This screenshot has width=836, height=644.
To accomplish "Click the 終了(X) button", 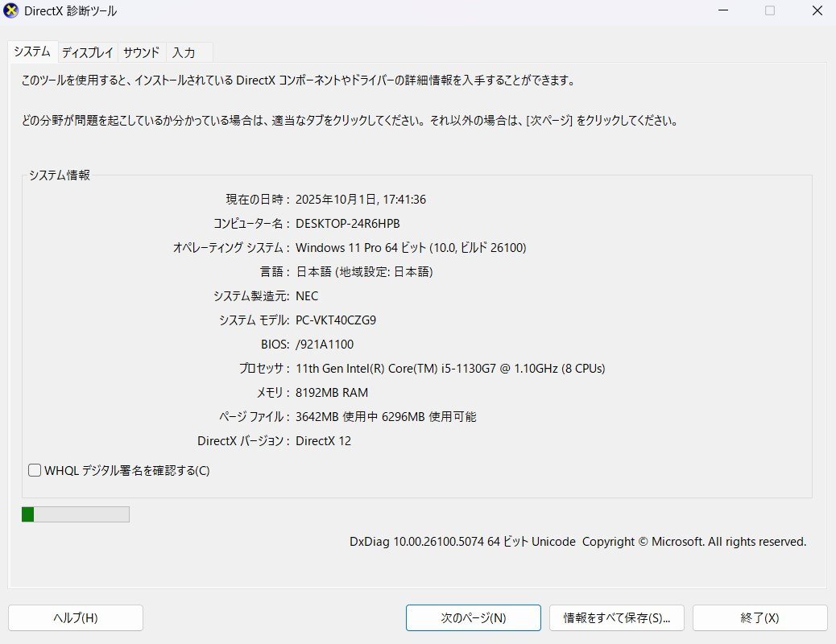I will pyautogui.click(x=759, y=617).
